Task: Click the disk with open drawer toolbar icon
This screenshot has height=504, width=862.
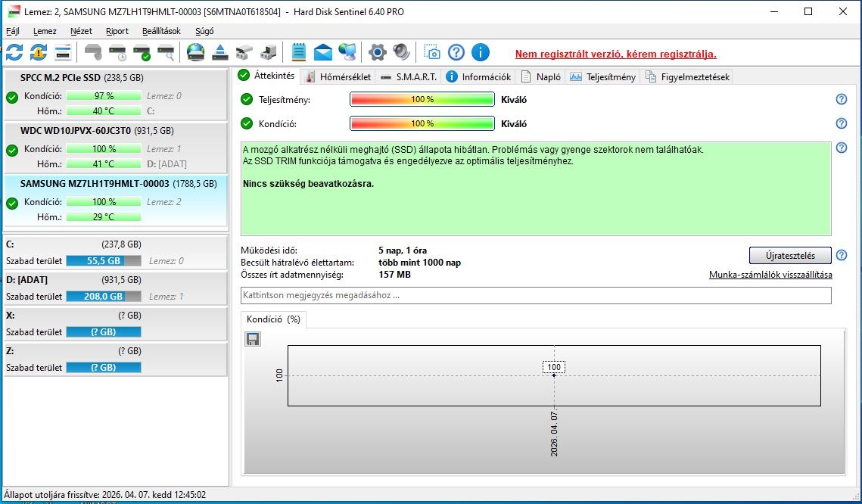Action: [244, 53]
